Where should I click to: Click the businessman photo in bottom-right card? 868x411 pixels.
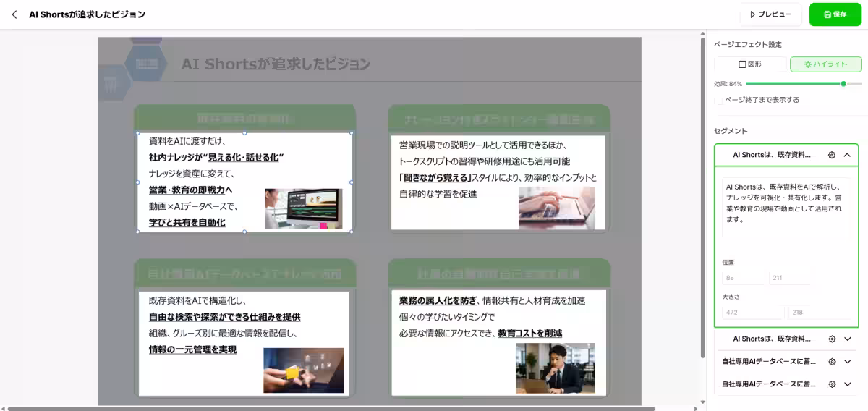click(x=555, y=368)
